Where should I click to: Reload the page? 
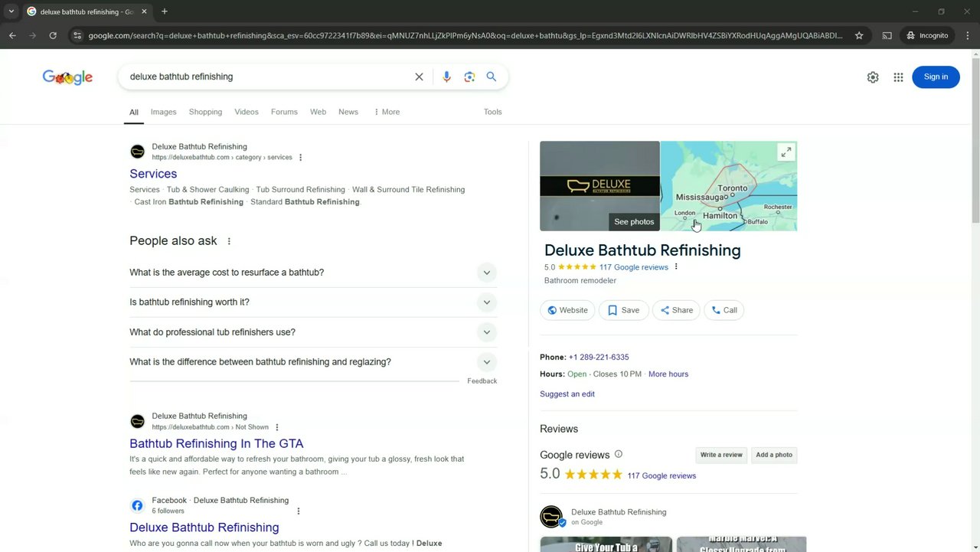[53, 35]
